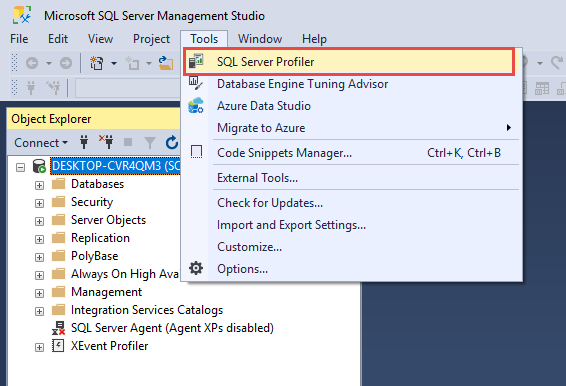Expand the Integration Services Catalogs node
Image resolution: width=566 pixels, height=386 pixels.
[x=39, y=311]
